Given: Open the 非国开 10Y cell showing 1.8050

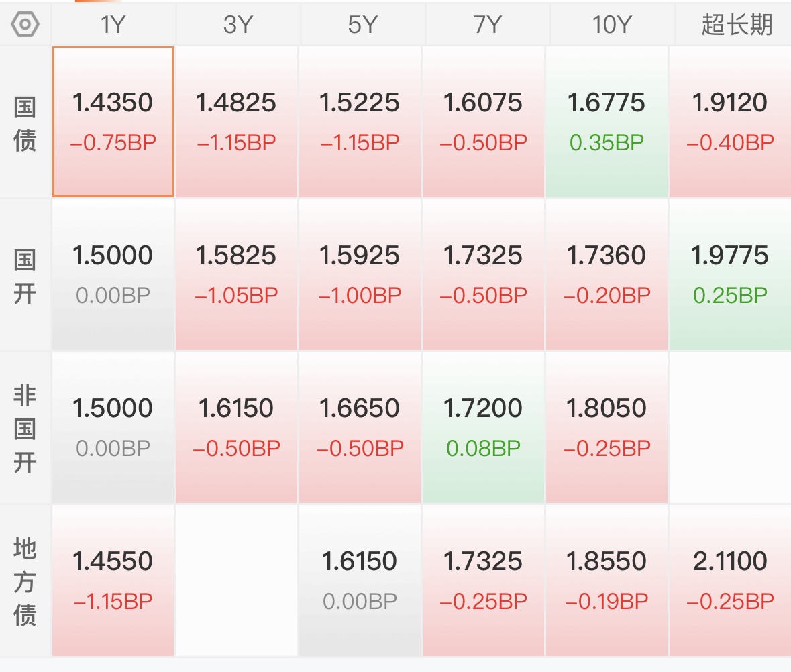Looking at the screenshot, I should click(x=607, y=427).
